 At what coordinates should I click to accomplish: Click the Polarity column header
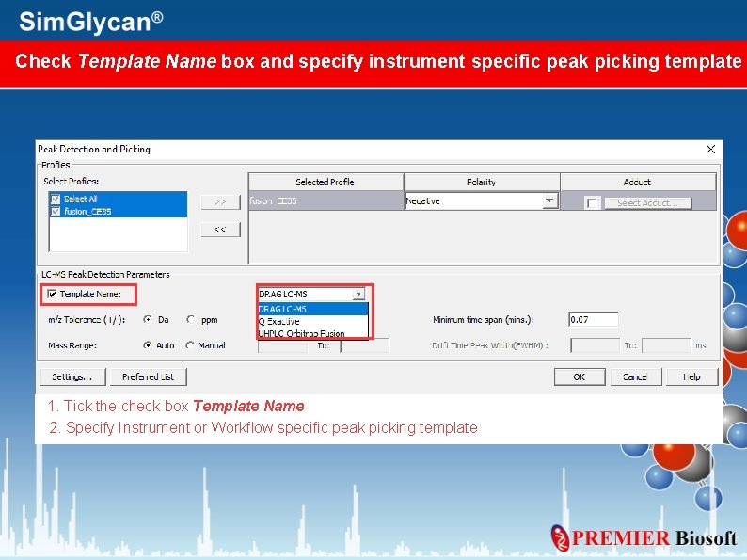[x=482, y=182]
